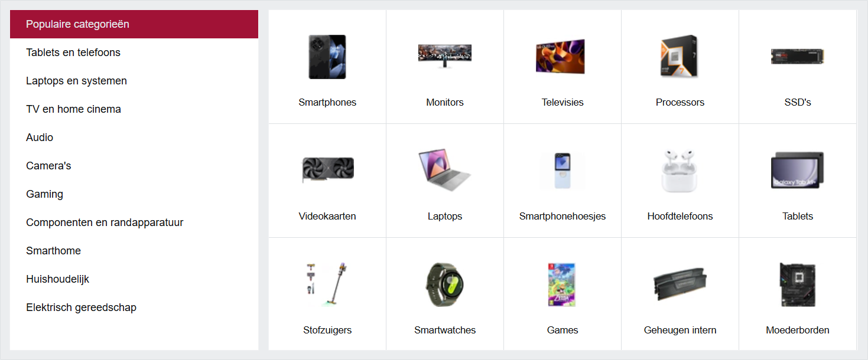This screenshot has width=868, height=360.
Task: Open Tablets en telefoons menu item
Action: tap(134, 53)
